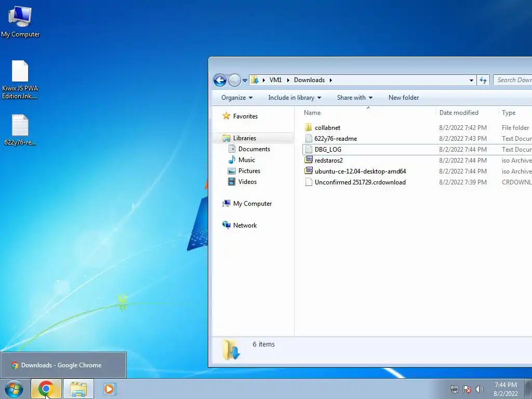Click the volume speaker tray icon
The width and height of the screenshot is (532, 399).
point(479,389)
